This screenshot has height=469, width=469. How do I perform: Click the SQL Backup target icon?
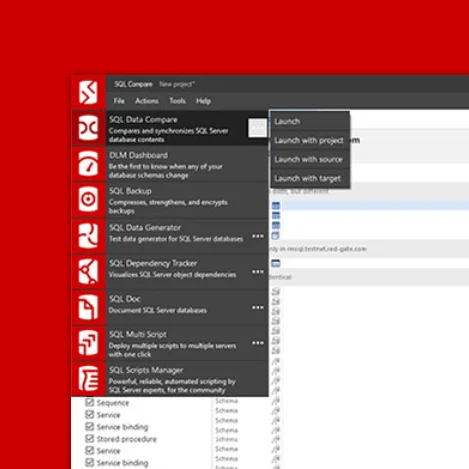(x=88, y=199)
